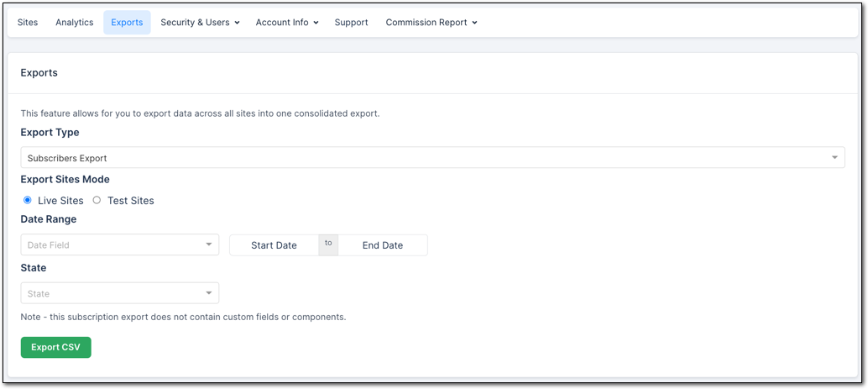This screenshot has height=389, width=868.
Task: Click the 'Date Range' label
Action: 48,219
